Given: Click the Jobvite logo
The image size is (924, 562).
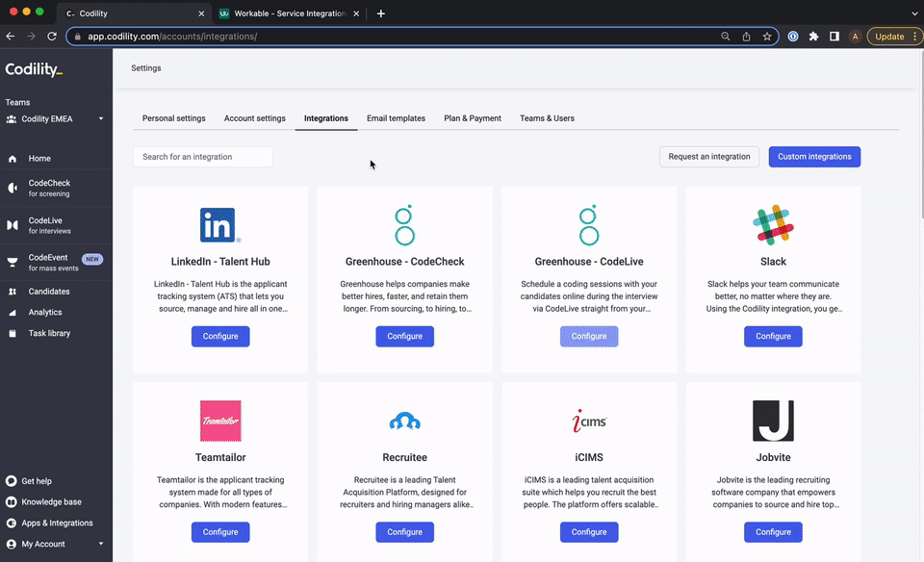Looking at the screenshot, I should 773,421.
